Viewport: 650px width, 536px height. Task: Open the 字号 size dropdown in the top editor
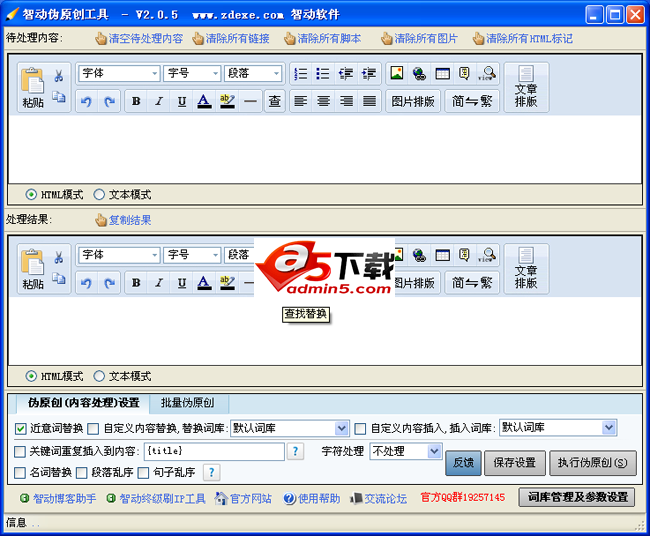coord(192,74)
